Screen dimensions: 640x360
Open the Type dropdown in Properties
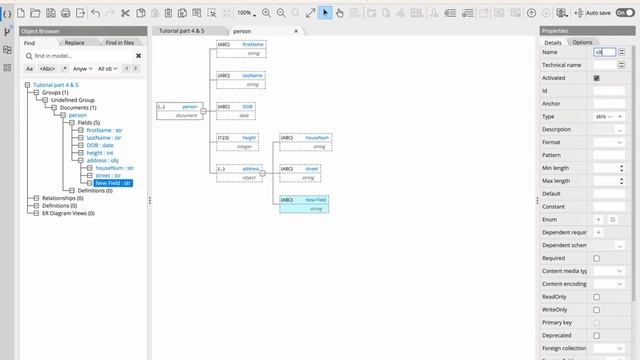pos(604,117)
